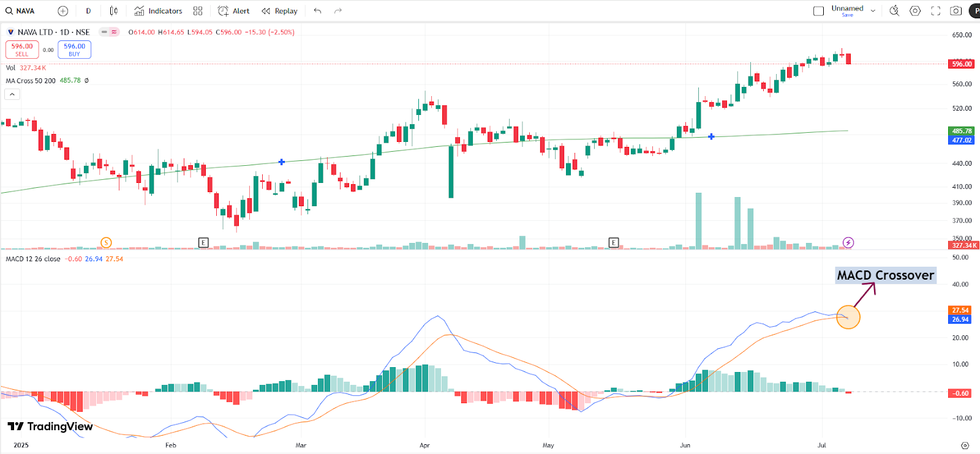Click the Jul label on time axis
Viewport: 980px width, 454px height.
[822, 445]
